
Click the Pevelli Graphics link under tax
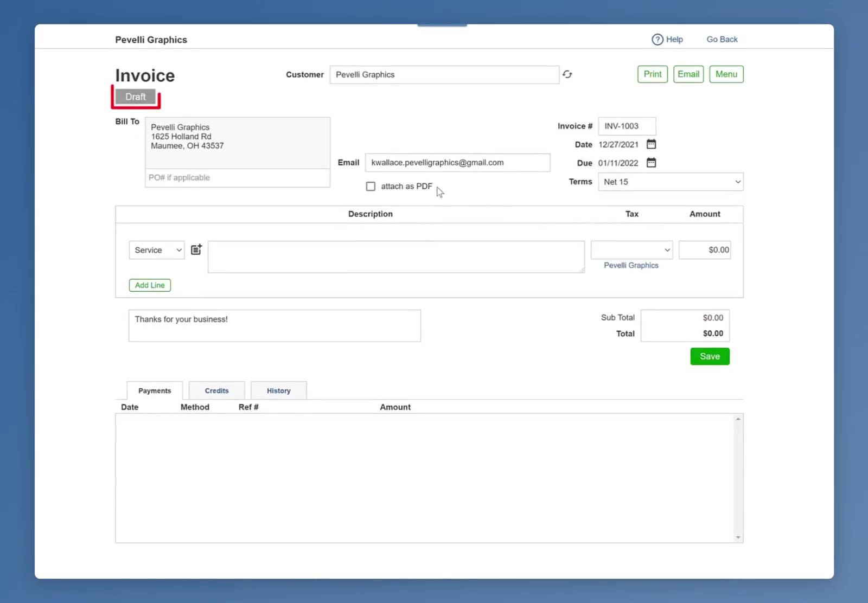pyautogui.click(x=631, y=265)
